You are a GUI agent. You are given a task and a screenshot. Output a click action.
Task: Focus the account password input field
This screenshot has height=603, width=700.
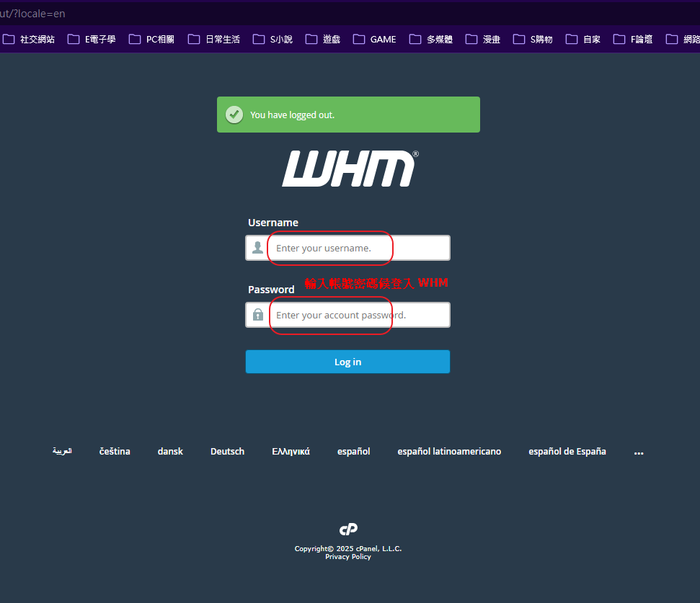357,315
